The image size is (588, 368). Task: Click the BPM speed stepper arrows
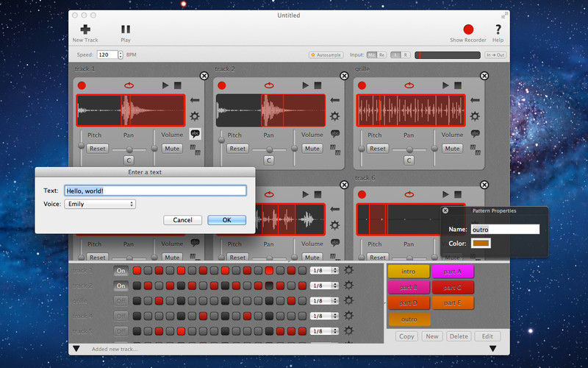tap(120, 55)
